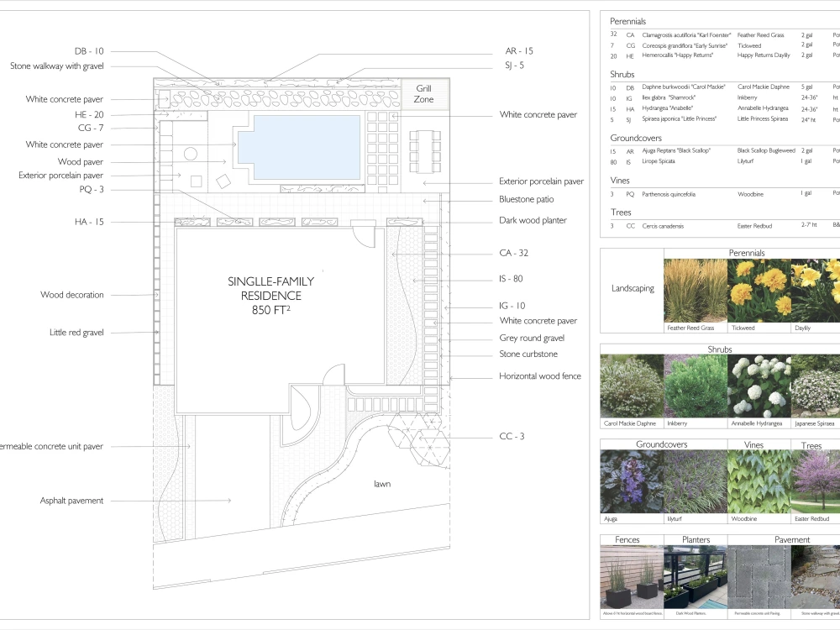
Task: Click the Landscaping label cell
Action: pos(632,288)
